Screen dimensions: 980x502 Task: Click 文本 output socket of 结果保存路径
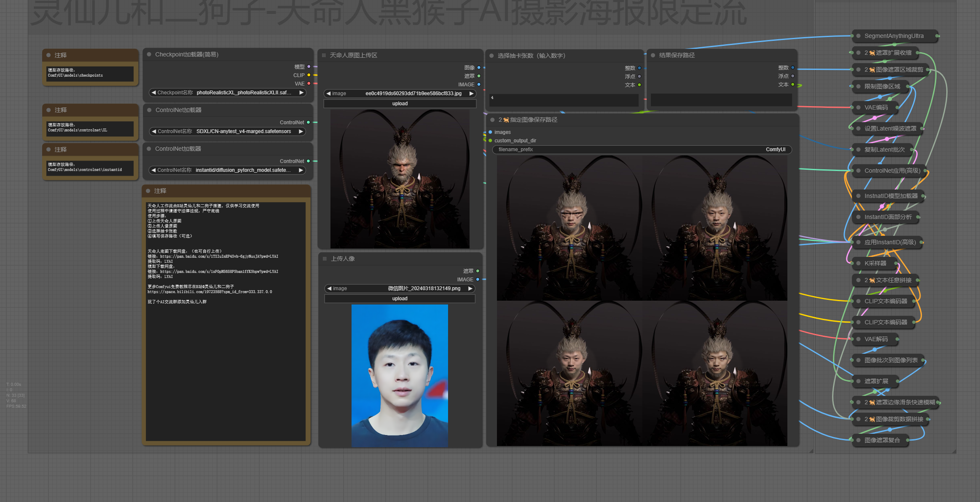point(793,84)
